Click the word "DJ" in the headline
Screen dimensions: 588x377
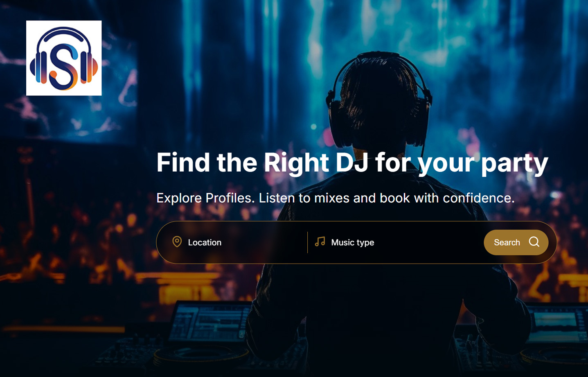pos(351,163)
